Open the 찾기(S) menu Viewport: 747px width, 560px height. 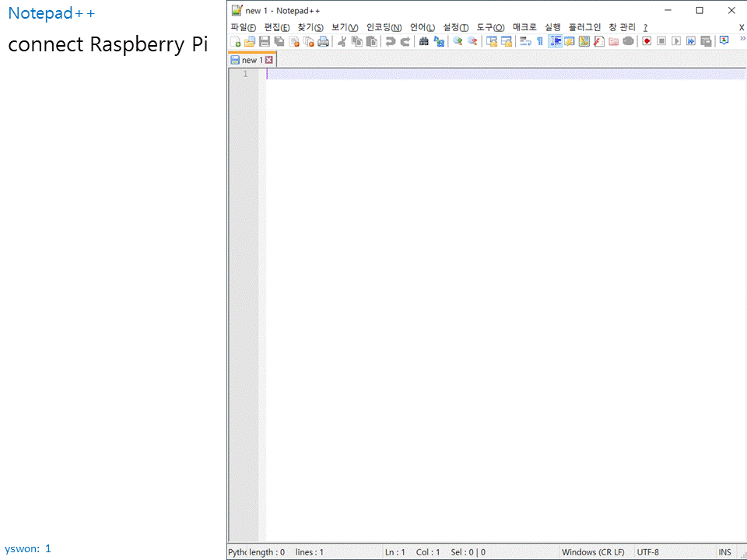pos(310,28)
